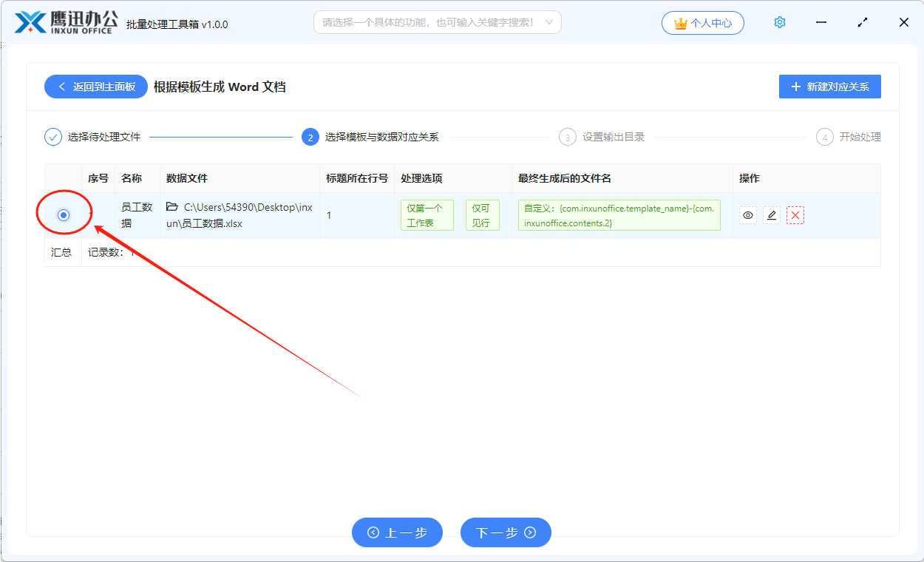Viewport: 924px width, 562px height.
Task: Click the eye preview icon in the row
Action: click(x=748, y=215)
